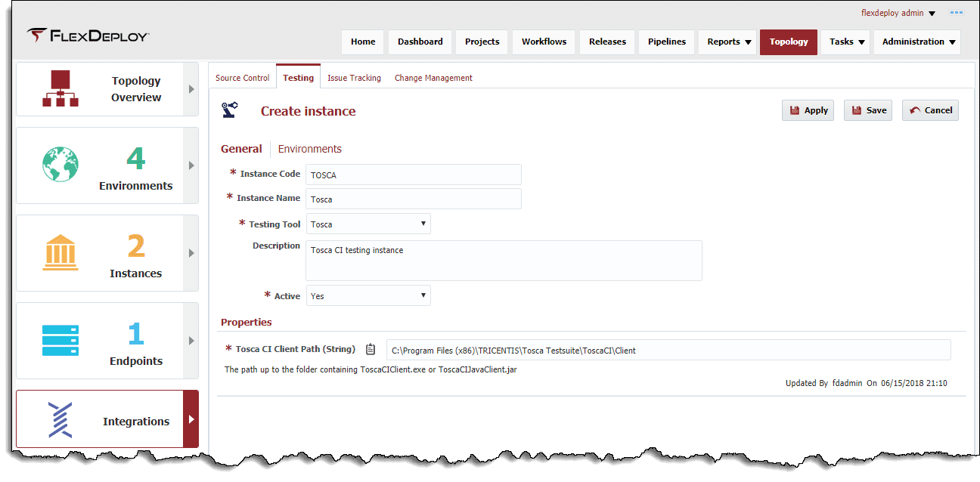Screen dimensions: 980x482
Task: Click the FlexDeploy logo
Action: [x=88, y=36]
